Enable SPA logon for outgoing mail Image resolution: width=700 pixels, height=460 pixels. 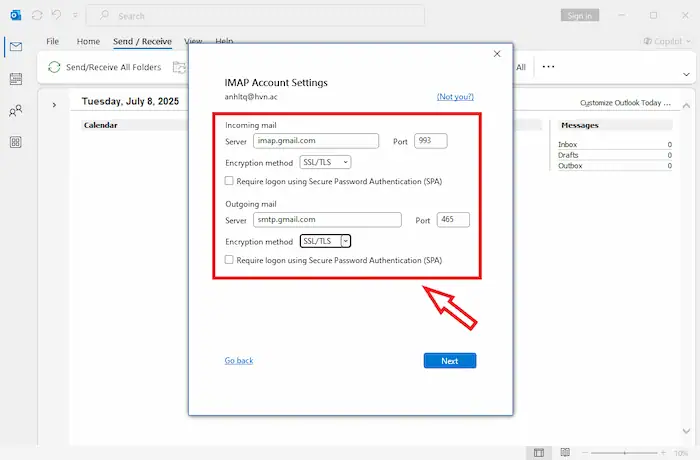pos(229,259)
